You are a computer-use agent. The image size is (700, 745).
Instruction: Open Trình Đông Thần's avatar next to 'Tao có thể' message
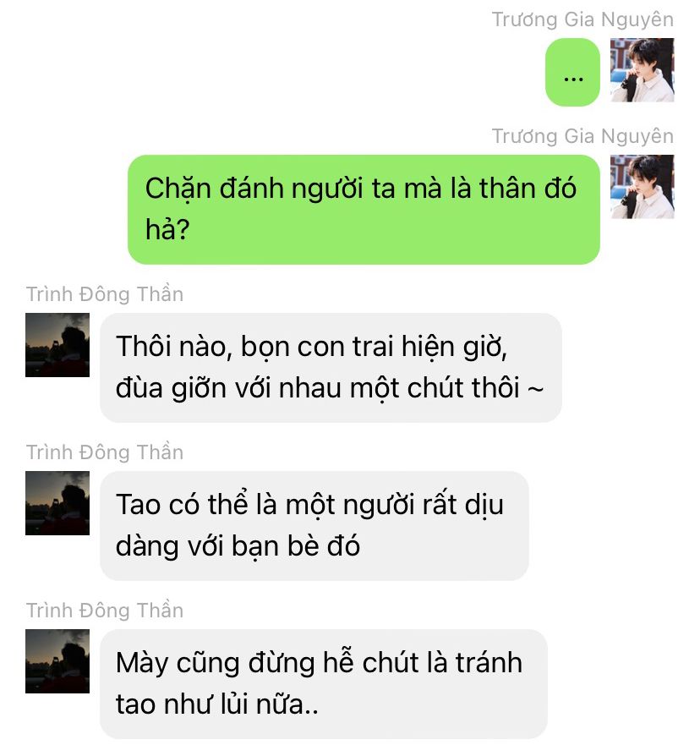(x=57, y=503)
